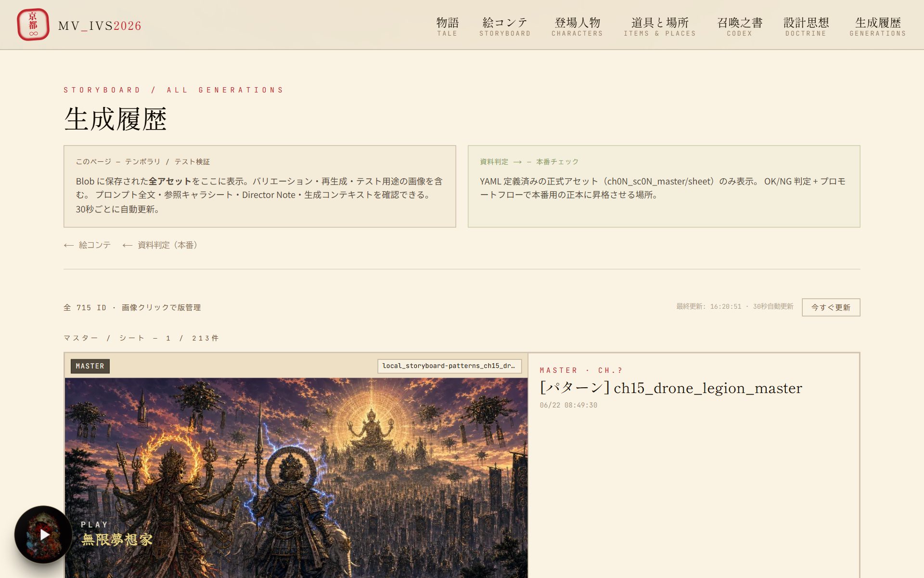Navigate to 道具と場所 ITEMS & PLACES
This screenshot has height=578, width=924.
(660, 26)
